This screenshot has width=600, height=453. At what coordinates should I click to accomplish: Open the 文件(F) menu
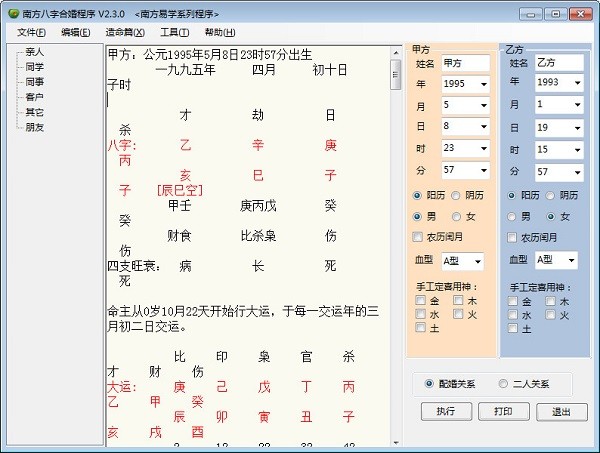point(31,33)
